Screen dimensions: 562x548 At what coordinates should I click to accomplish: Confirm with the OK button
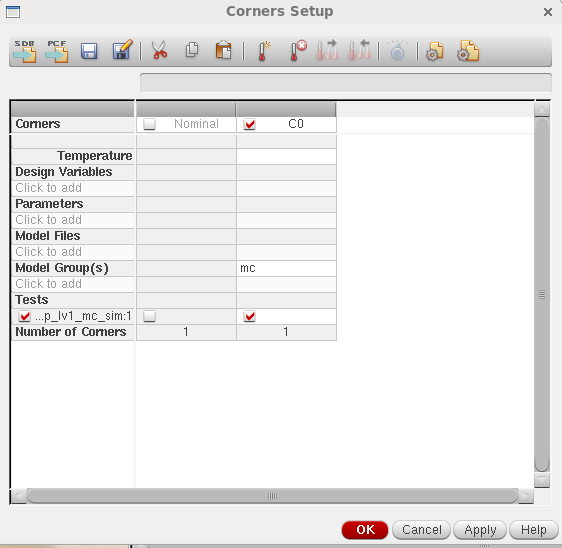pos(365,530)
